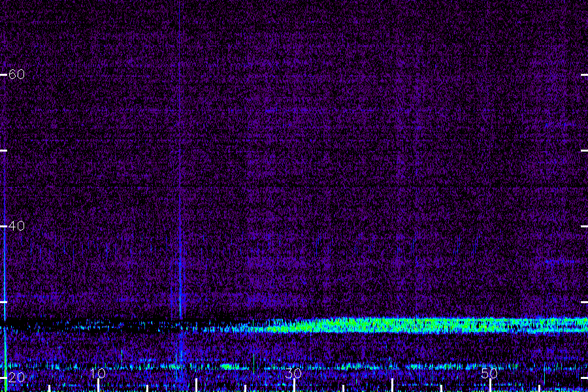Click the "20" label on the vertical axis

16,378
